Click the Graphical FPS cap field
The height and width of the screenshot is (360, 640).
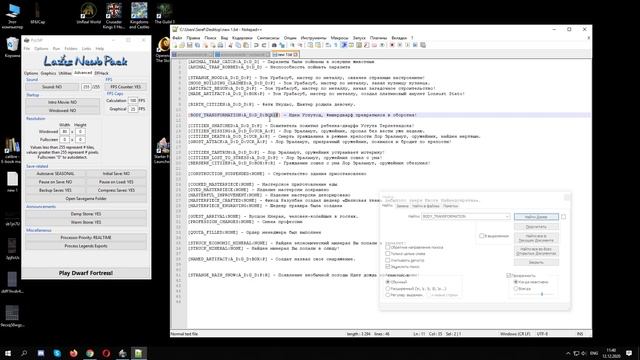[x=133, y=109]
